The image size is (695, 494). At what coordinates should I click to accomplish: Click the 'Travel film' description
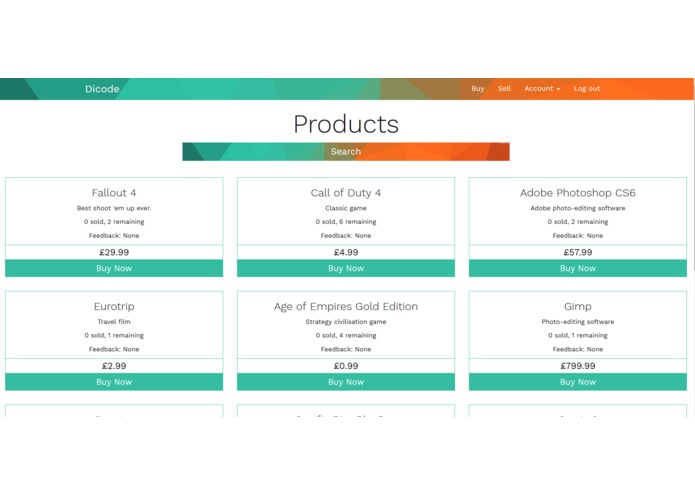click(x=114, y=322)
